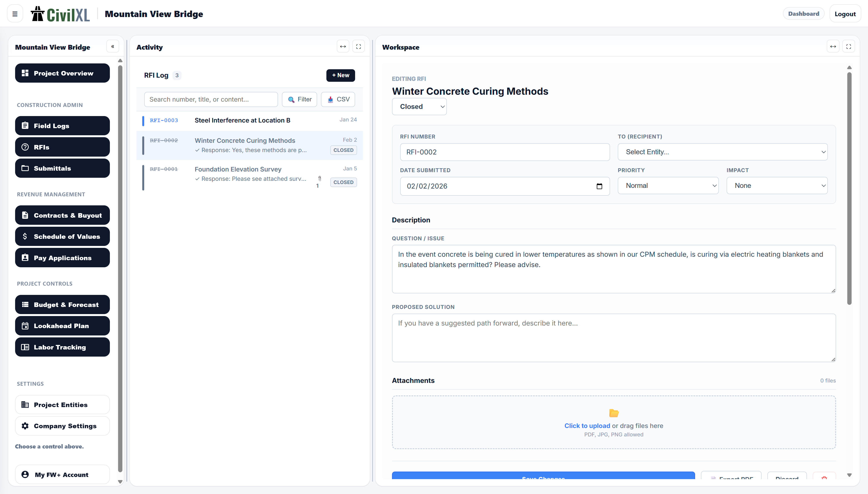Open the RFI Filter options
Viewport: 868px width, 494px height.
pyautogui.click(x=299, y=99)
